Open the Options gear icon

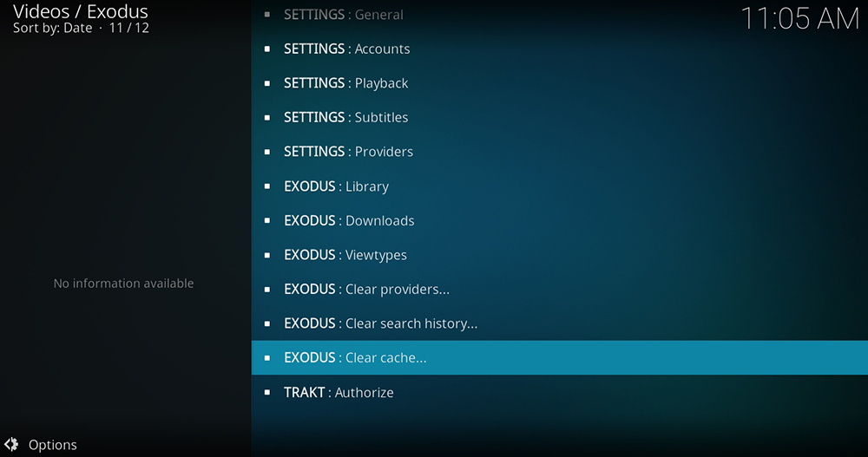pyautogui.click(x=11, y=444)
